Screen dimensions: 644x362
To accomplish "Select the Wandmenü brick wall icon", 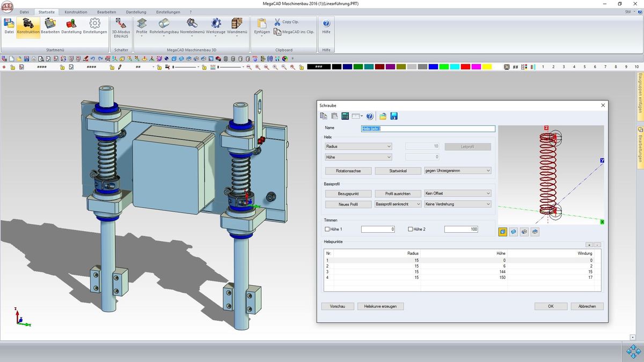I will pyautogui.click(x=237, y=24).
